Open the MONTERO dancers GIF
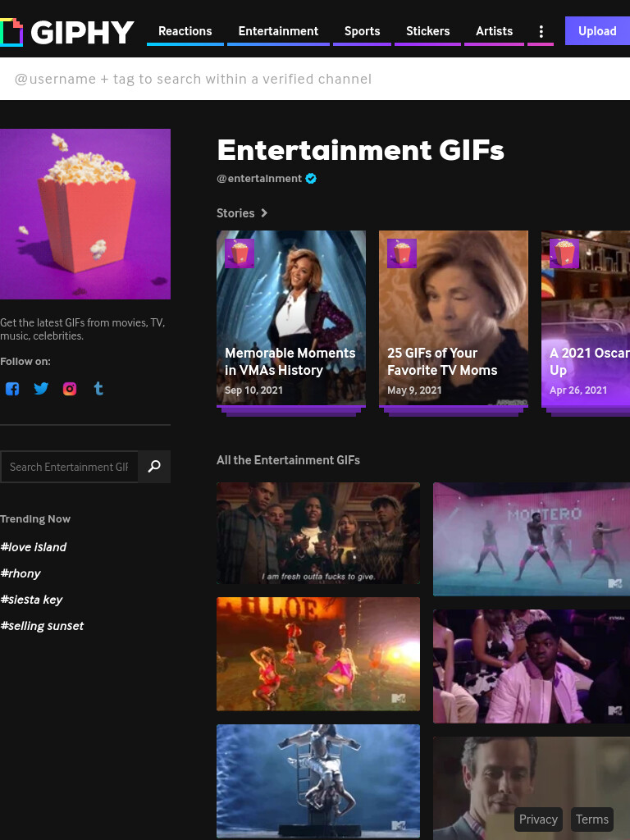630x840 pixels. tap(532, 539)
